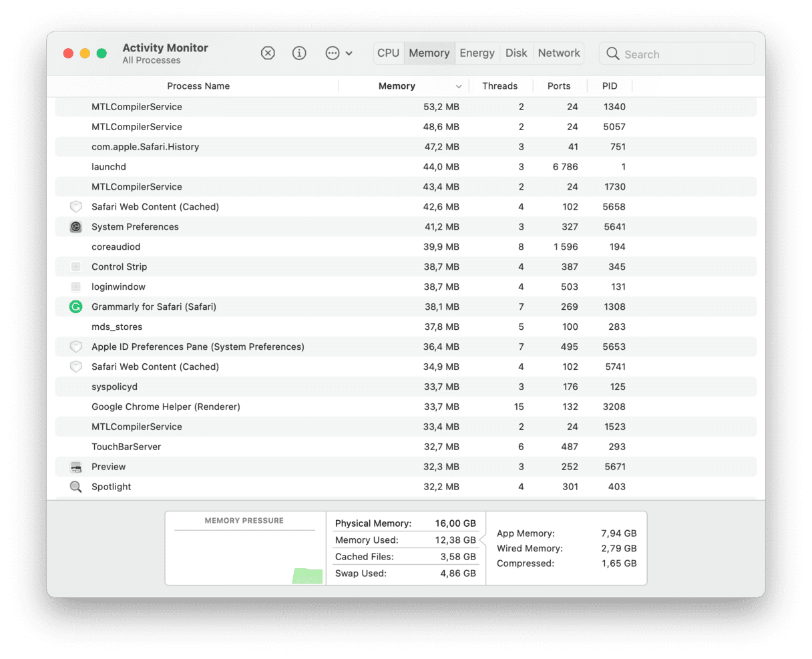Viewport: 812px width, 659px height.
Task: Switch to the Energy tab
Action: (477, 53)
